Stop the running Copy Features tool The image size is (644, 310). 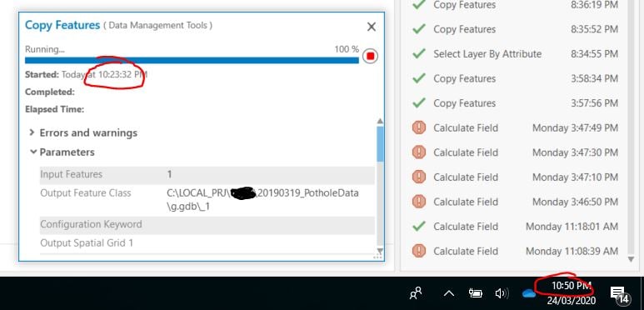pos(370,57)
